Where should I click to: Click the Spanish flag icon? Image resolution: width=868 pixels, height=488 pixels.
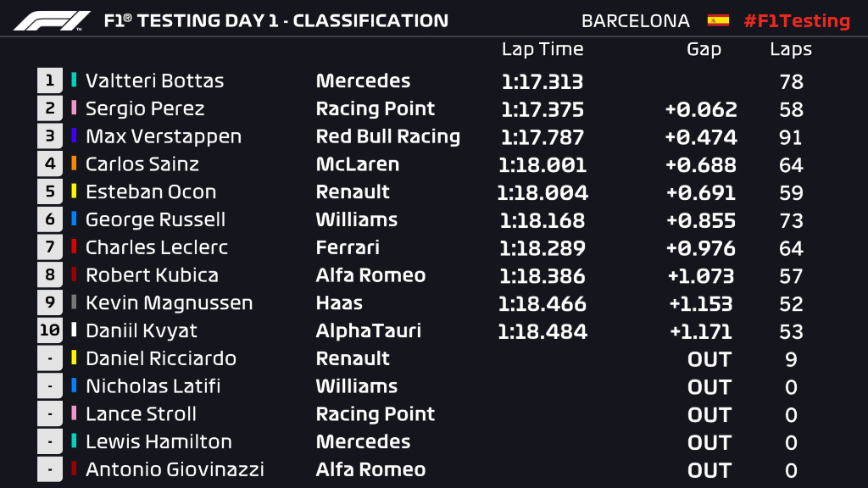point(718,20)
